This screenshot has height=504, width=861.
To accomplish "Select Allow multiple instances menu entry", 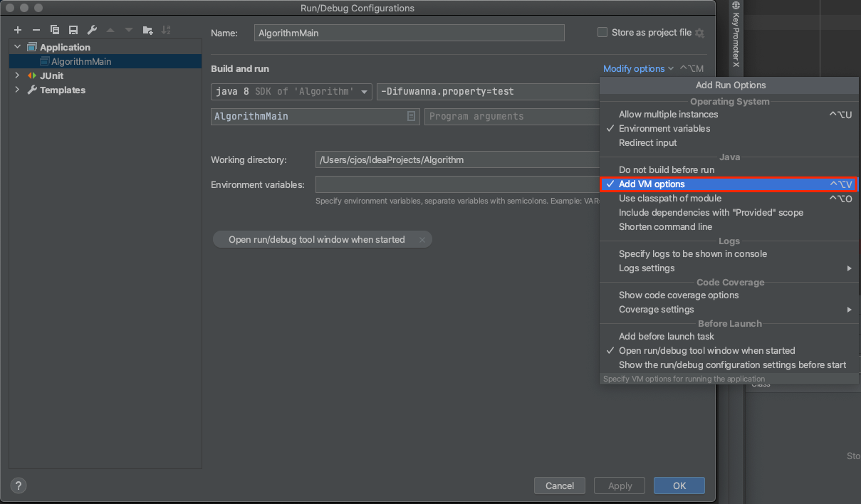I will 667,114.
